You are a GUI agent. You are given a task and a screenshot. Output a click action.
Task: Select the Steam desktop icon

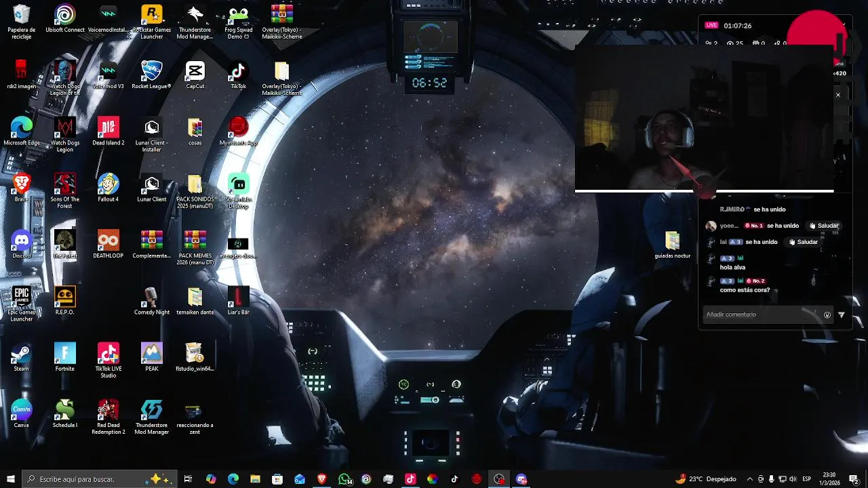click(22, 357)
